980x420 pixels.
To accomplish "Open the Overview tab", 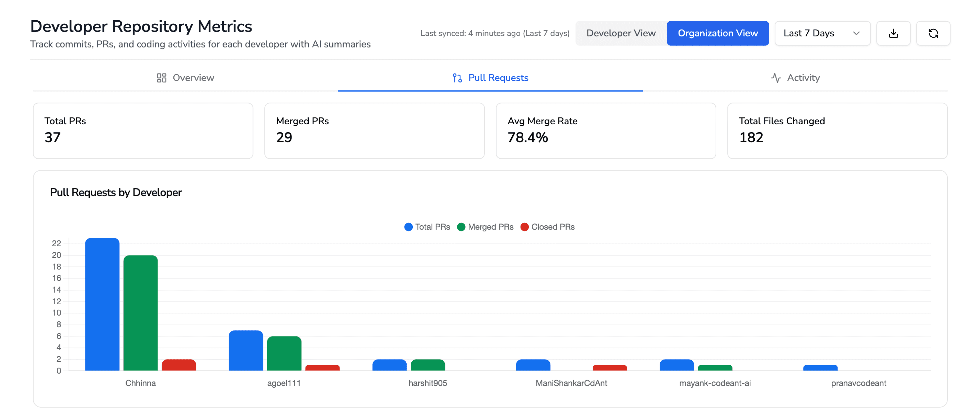I will 186,78.
